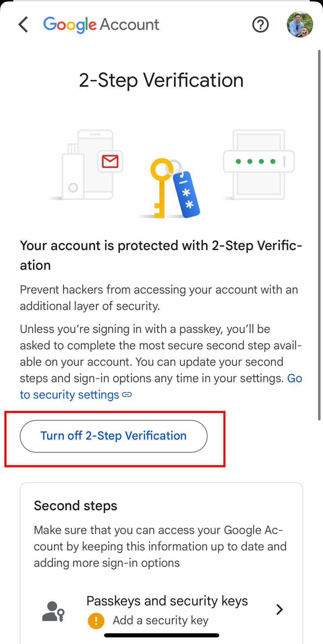Image resolution: width=323 pixels, height=644 pixels.
Task: Click the chain-link icon after security settings
Action: (x=127, y=394)
